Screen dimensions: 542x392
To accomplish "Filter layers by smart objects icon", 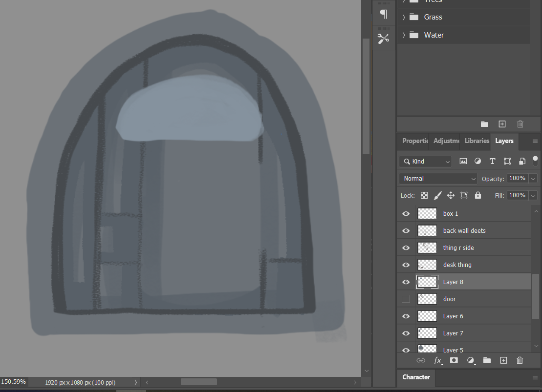I will [x=522, y=161].
